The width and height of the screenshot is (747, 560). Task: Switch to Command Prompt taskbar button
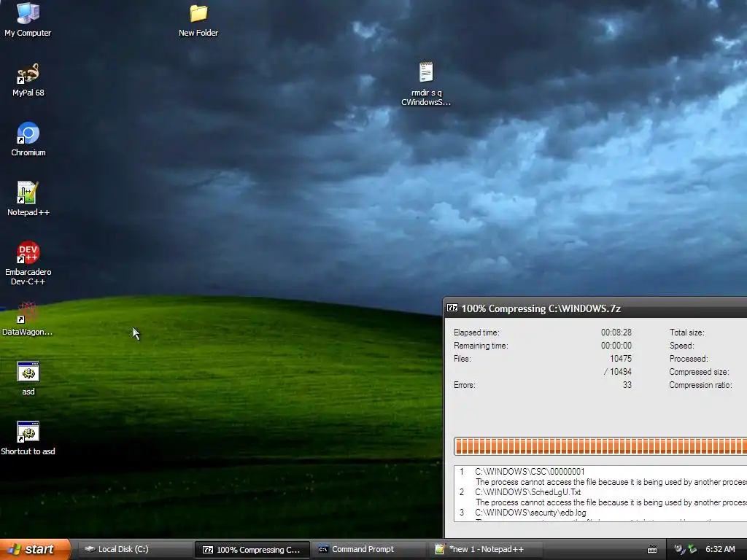pos(369,549)
